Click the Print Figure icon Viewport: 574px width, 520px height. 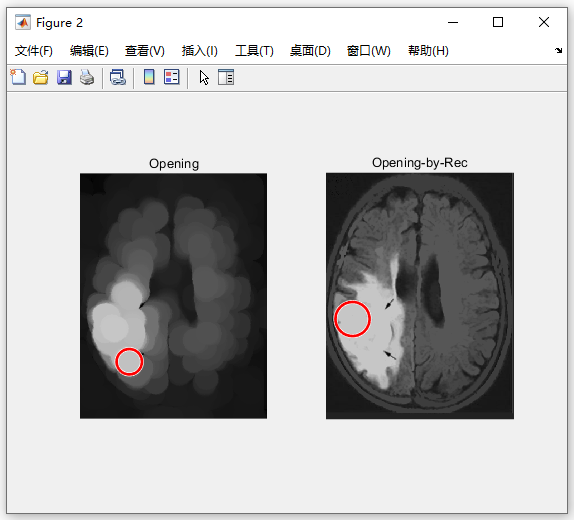[87, 77]
